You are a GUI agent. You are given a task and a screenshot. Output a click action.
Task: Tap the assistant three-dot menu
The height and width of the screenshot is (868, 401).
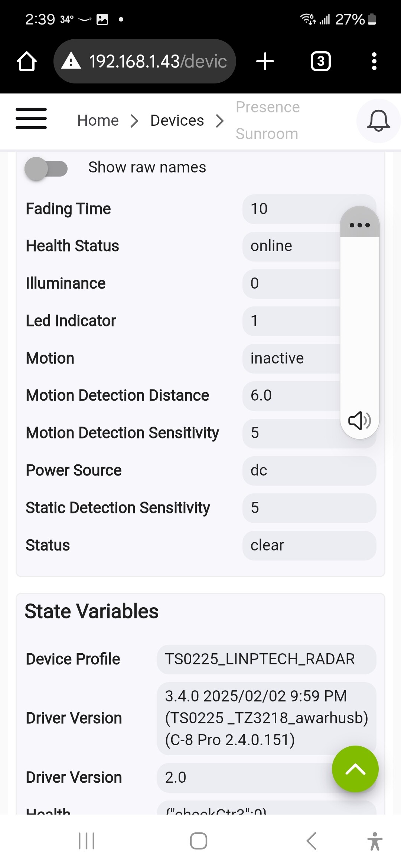point(359,225)
